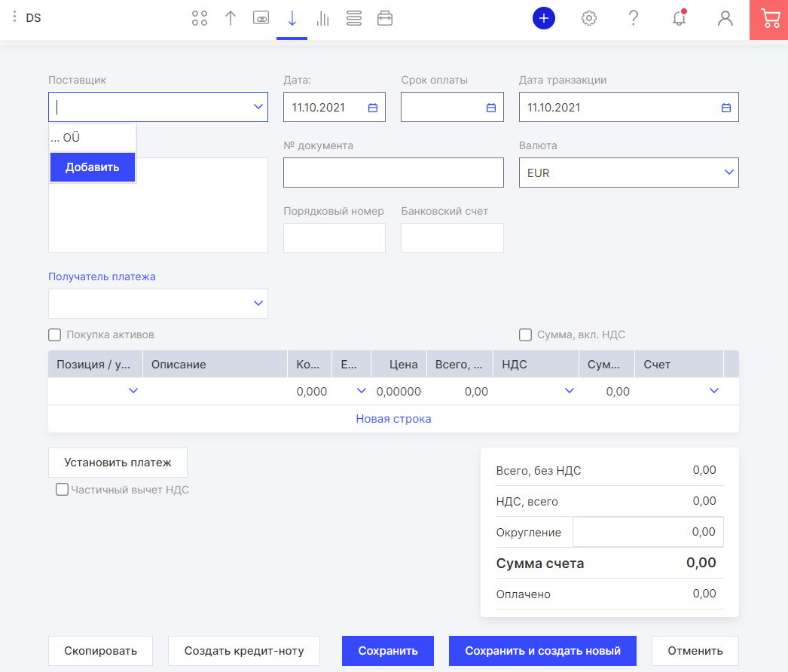Click the Описание cell in first row
This screenshot has height=672, width=788.
click(215, 391)
